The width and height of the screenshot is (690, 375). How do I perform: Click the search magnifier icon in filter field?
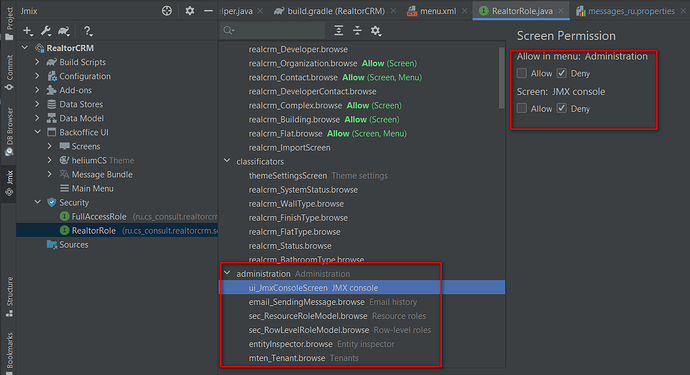coord(228,30)
